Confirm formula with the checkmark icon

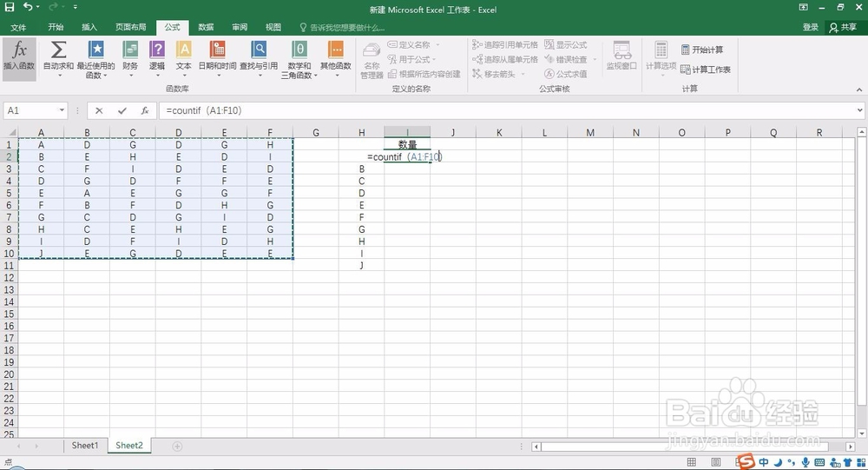(122, 110)
